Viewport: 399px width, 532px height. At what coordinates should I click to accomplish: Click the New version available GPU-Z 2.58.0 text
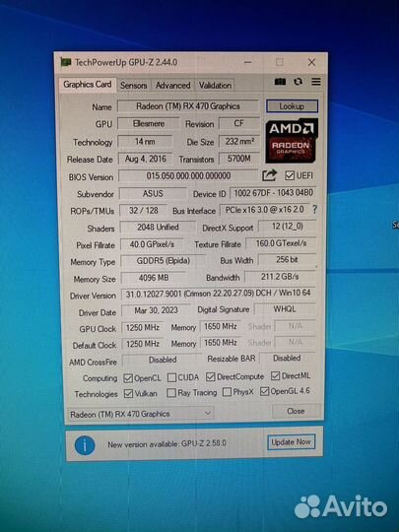point(166,444)
